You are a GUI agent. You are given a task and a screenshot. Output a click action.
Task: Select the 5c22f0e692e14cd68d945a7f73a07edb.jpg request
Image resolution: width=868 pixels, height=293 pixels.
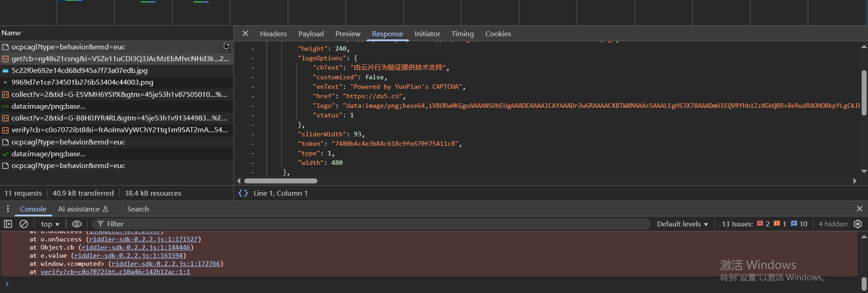pos(79,71)
